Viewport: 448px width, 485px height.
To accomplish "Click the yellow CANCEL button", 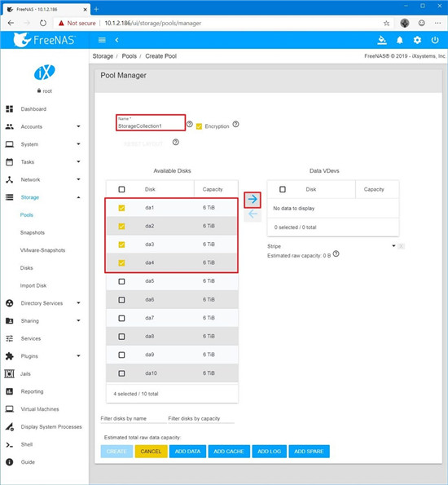I will [x=151, y=452].
